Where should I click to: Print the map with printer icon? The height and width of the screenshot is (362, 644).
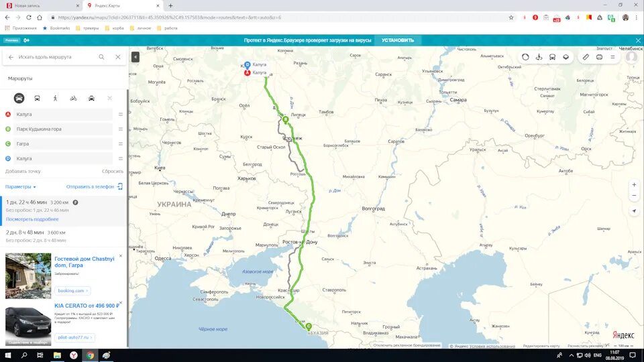point(599,57)
